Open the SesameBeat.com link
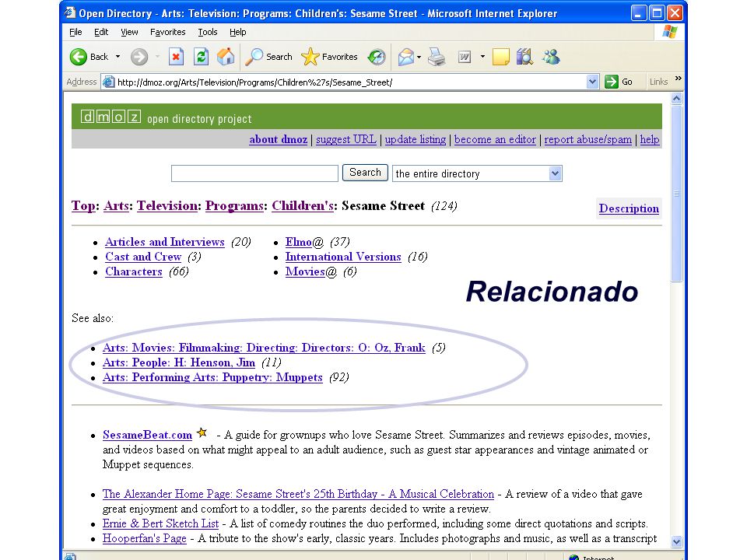 [147, 435]
